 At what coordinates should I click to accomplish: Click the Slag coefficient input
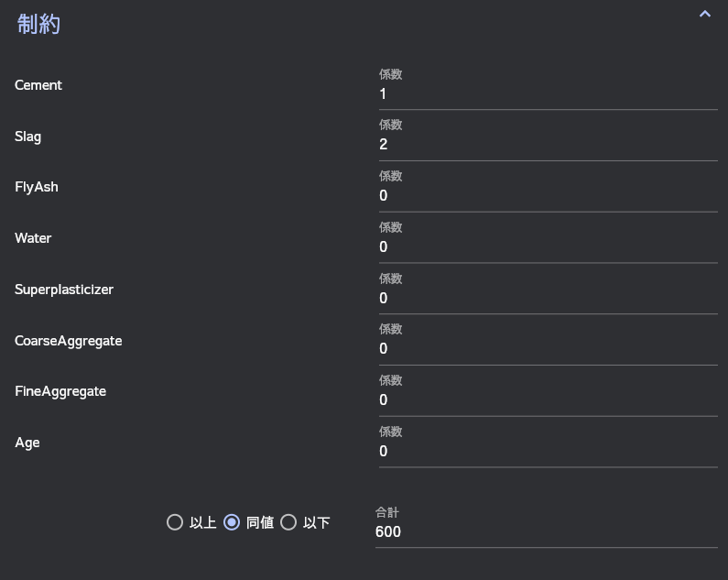coord(548,145)
